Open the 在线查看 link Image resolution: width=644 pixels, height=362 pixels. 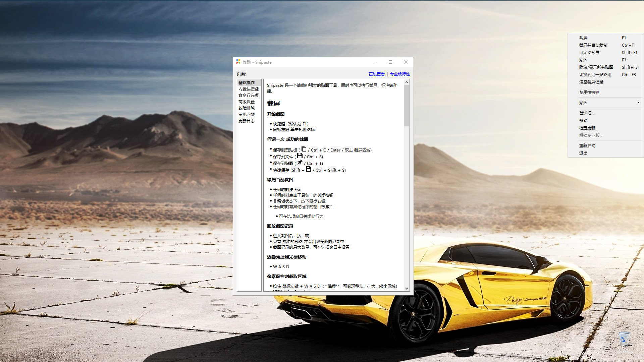coord(376,74)
